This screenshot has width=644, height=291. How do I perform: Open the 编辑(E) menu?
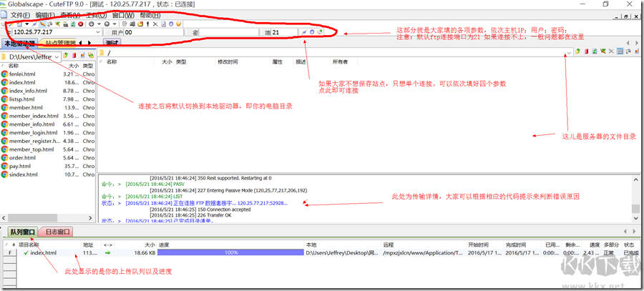coord(45,15)
